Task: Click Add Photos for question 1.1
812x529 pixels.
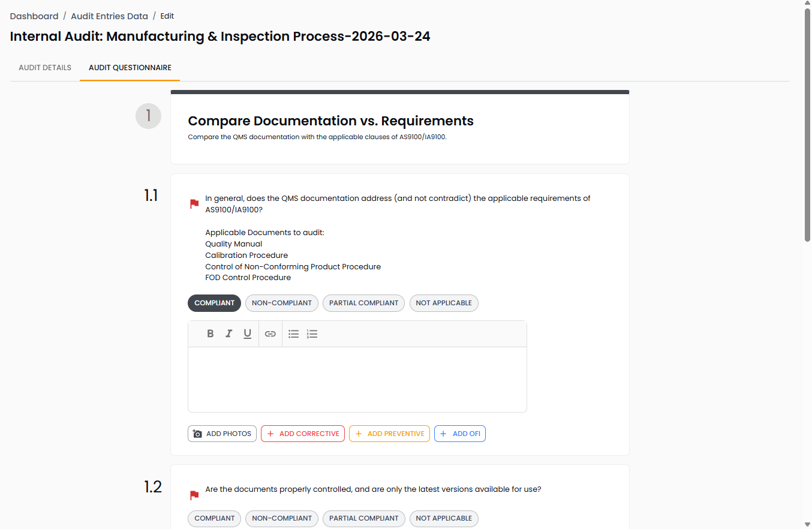Action: 222,434
